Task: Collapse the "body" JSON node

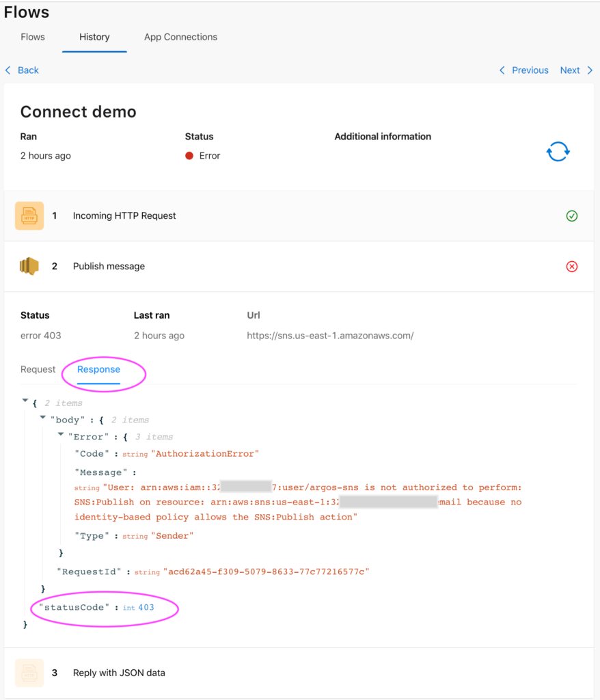Action: point(43,418)
